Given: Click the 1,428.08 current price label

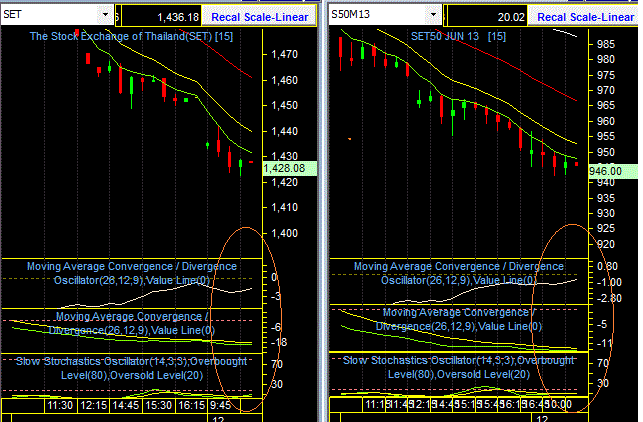Looking at the screenshot, I should point(290,169).
